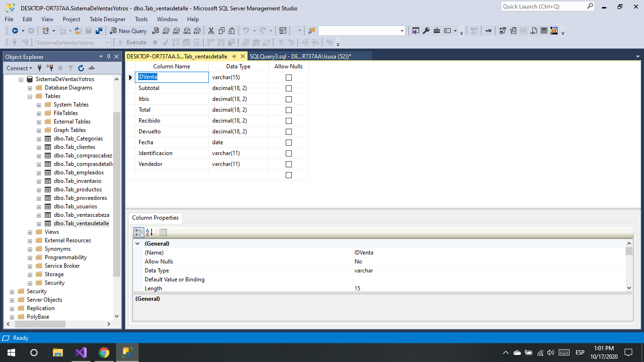Click the Quick Launch search field

click(x=547, y=7)
